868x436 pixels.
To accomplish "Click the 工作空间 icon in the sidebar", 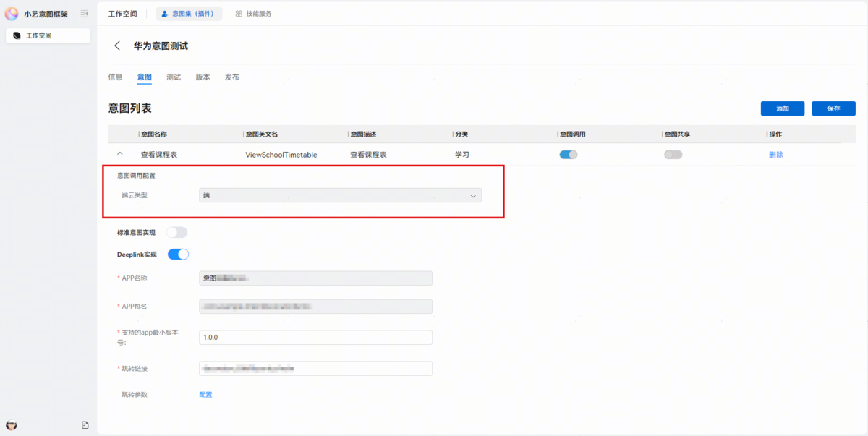I will (17, 35).
